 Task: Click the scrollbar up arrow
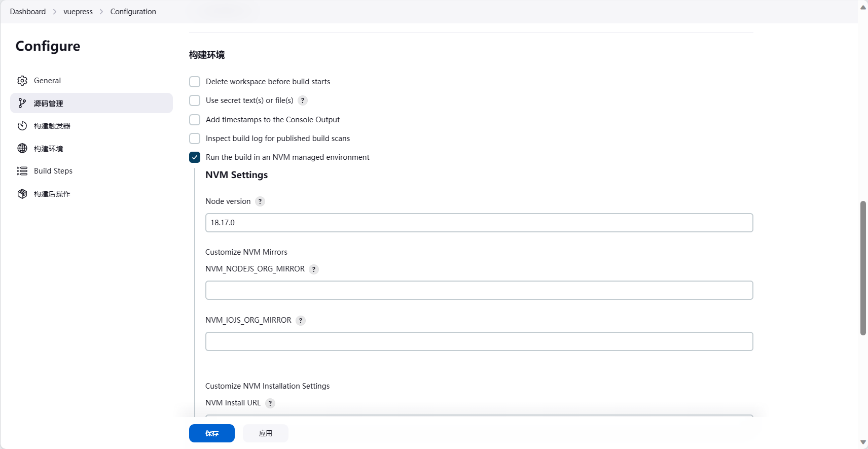(x=863, y=7)
